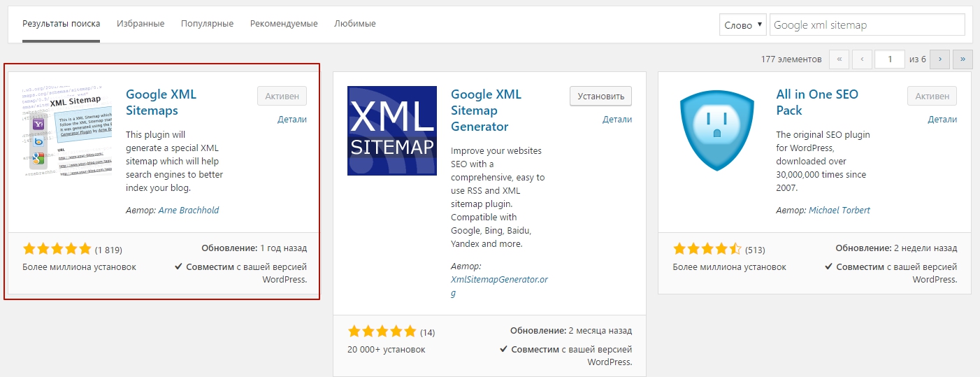The width and height of the screenshot is (980, 377).
Task: Open XML Sitemap Generator blue logo icon
Action: (392, 131)
